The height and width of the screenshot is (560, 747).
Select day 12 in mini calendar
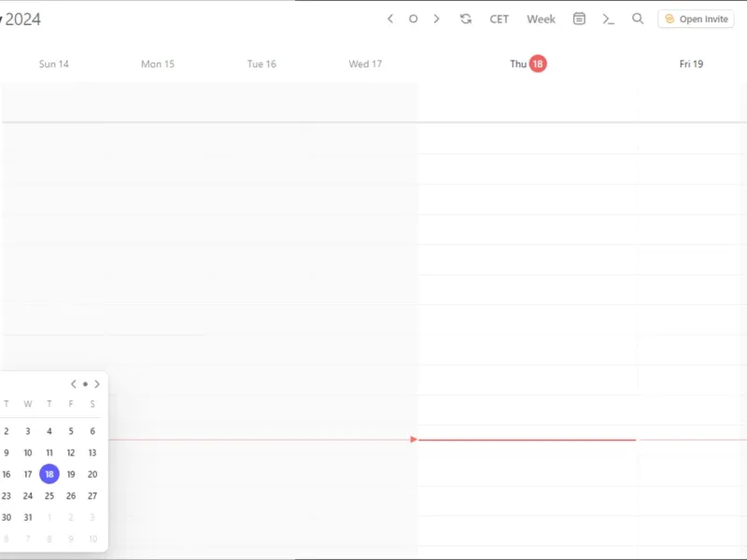[71, 453]
